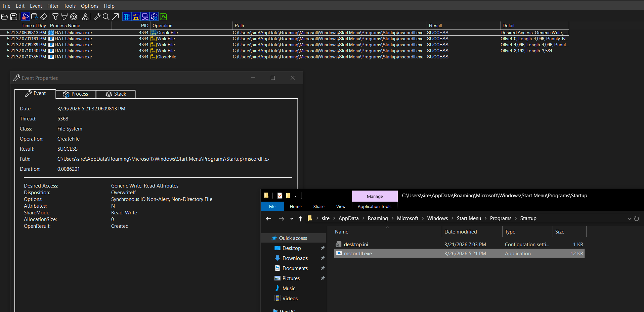The width and height of the screenshot is (644, 312).
Task: Open Recent locations dropdown arrow
Action: [x=292, y=219]
